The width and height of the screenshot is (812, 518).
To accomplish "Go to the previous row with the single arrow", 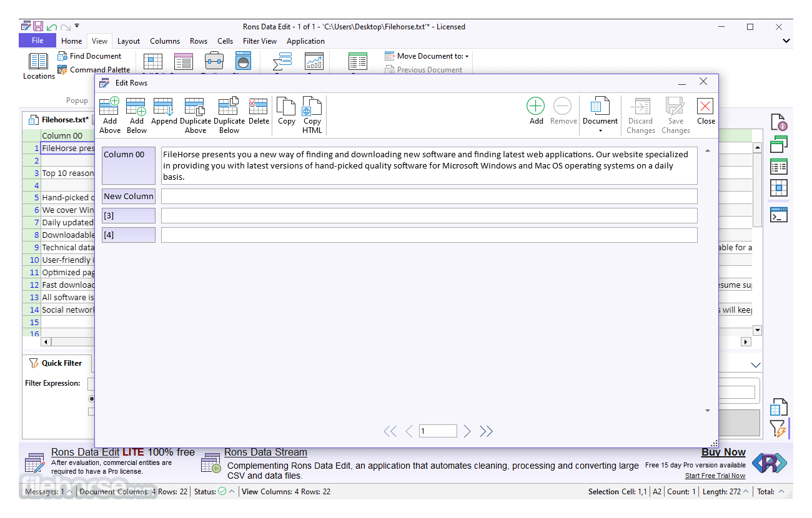I will pos(409,431).
